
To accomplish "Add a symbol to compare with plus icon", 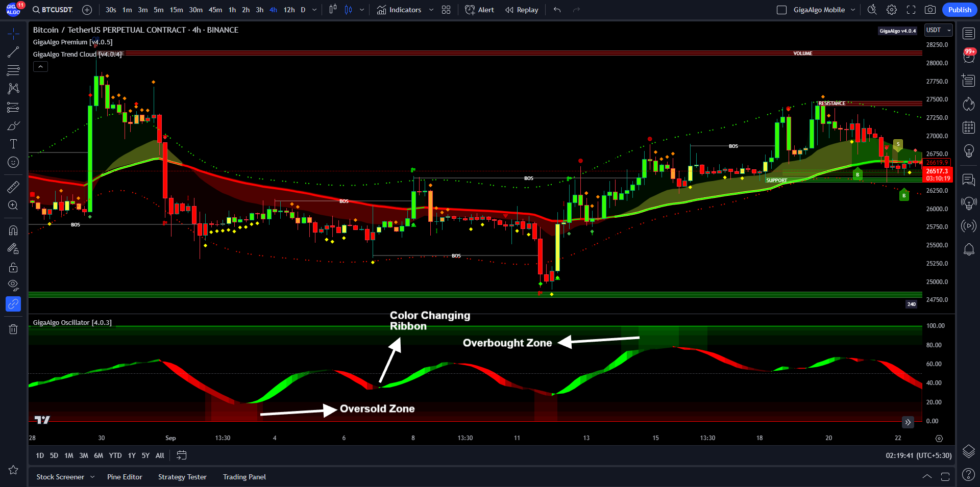I will pos(87,10).
